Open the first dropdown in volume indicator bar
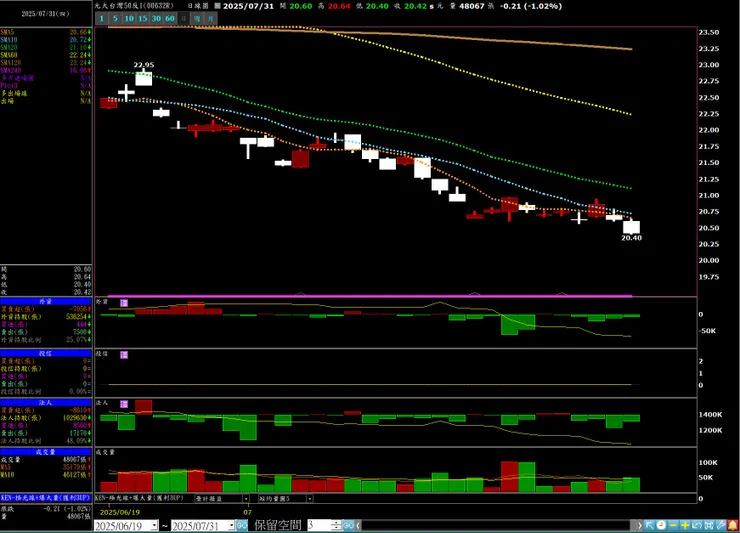The width and height of the screenshot is (740, 533). 246,499
